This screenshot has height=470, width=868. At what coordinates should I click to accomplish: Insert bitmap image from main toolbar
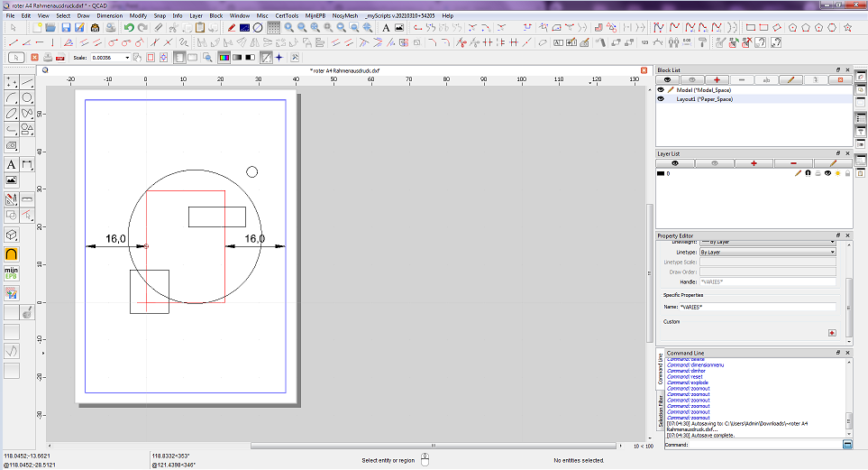[399, 28]
